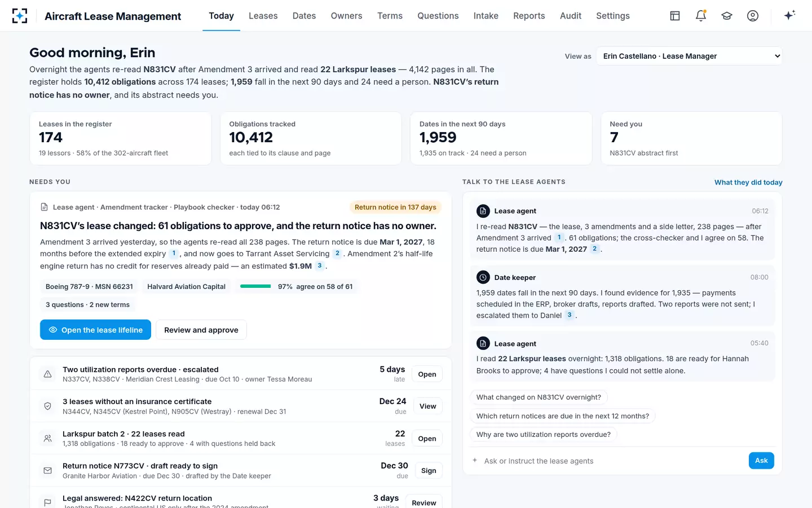The height and width of the screenshot is (508, 812).
Task: Click plus icon in ask field
Action: coord(475,461)
